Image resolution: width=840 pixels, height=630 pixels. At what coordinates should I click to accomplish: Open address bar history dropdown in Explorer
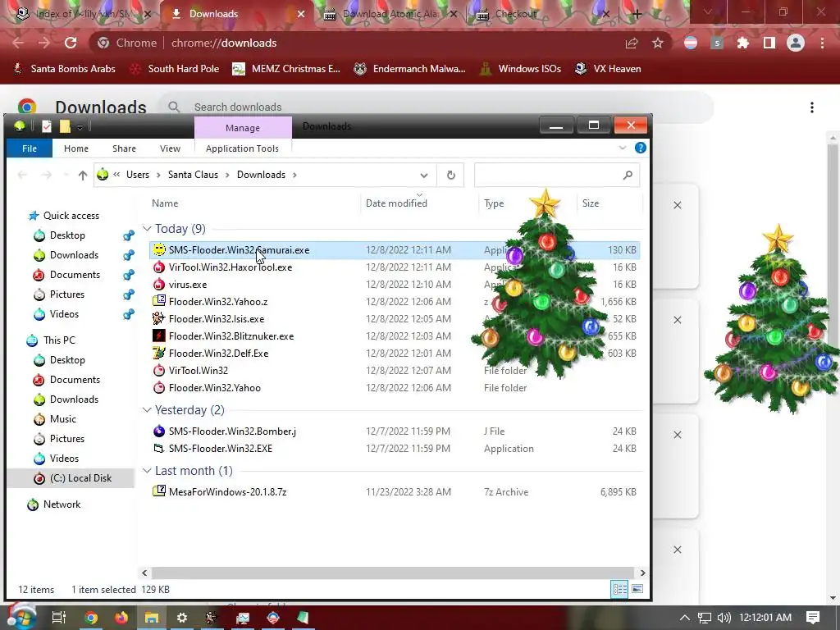tap(424, 176)
